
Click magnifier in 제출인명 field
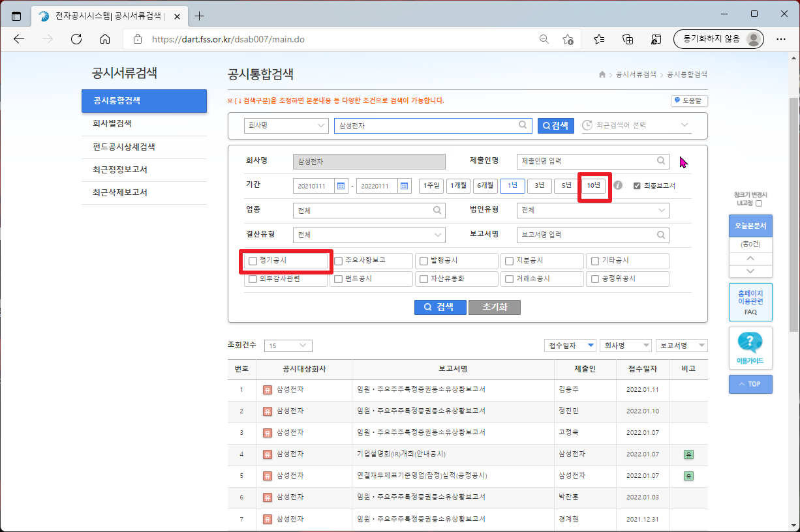pyautogui.click(x=662, y=160)
